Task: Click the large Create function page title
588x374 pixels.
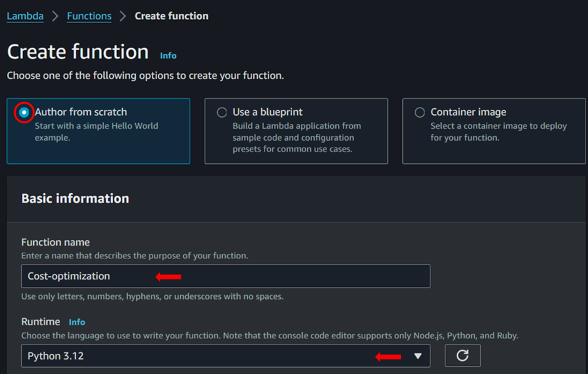Action: coord(78,52)
